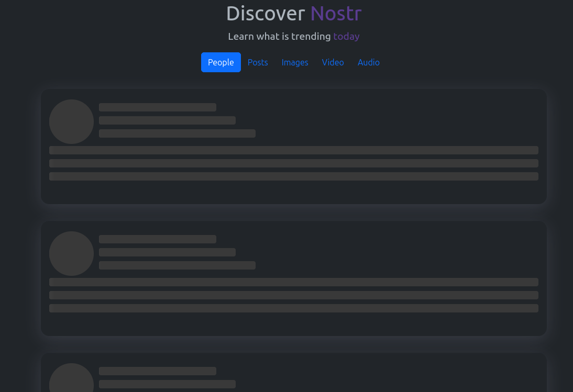Click the first card's top name placeholder bar
Image resolution: width=573 pixels, height=392 pixels.
157,107
